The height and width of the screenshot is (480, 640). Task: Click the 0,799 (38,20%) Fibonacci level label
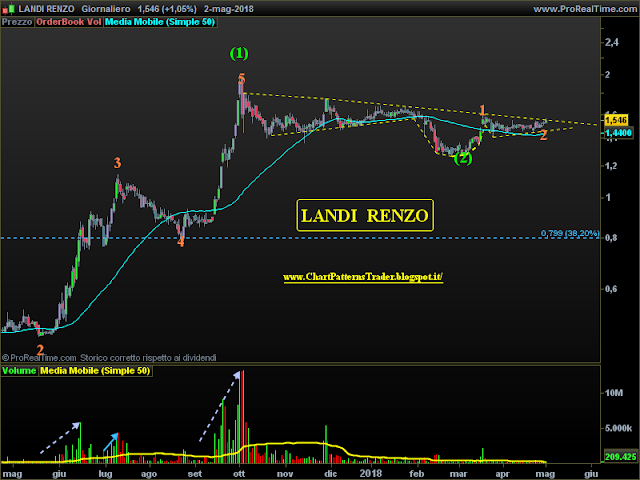pyautogui.click(x=570, y=233)
